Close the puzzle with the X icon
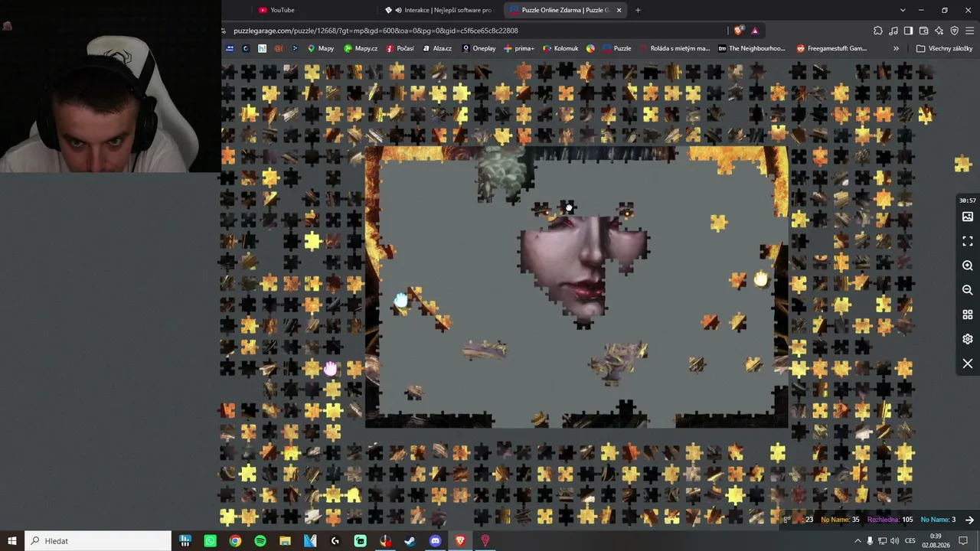Screen dimensions: 980x551 pos(968,364)
